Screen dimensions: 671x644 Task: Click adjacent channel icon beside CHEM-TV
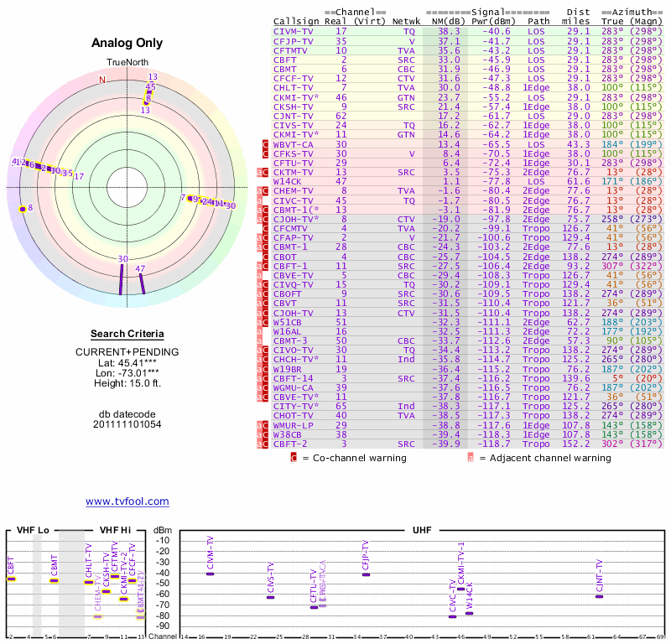point(260,191)
